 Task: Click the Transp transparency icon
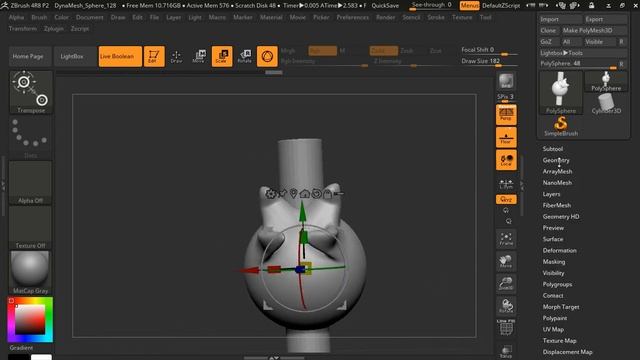[506, 351]
